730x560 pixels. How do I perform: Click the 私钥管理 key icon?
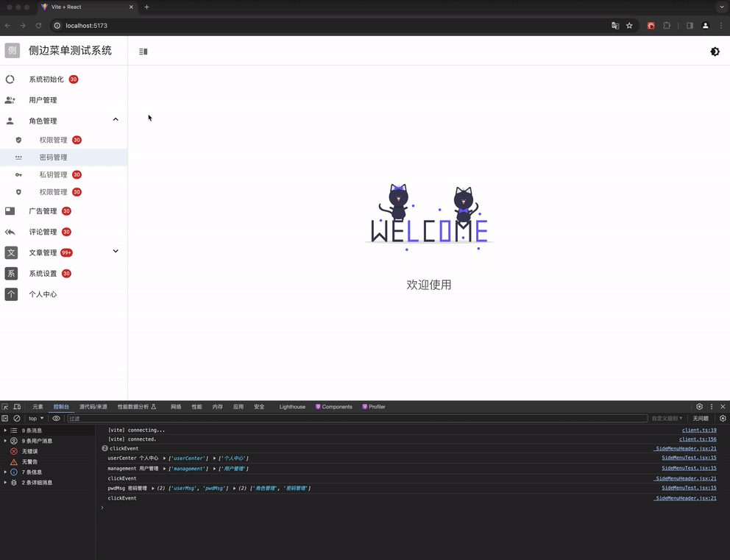pos(18,174)
